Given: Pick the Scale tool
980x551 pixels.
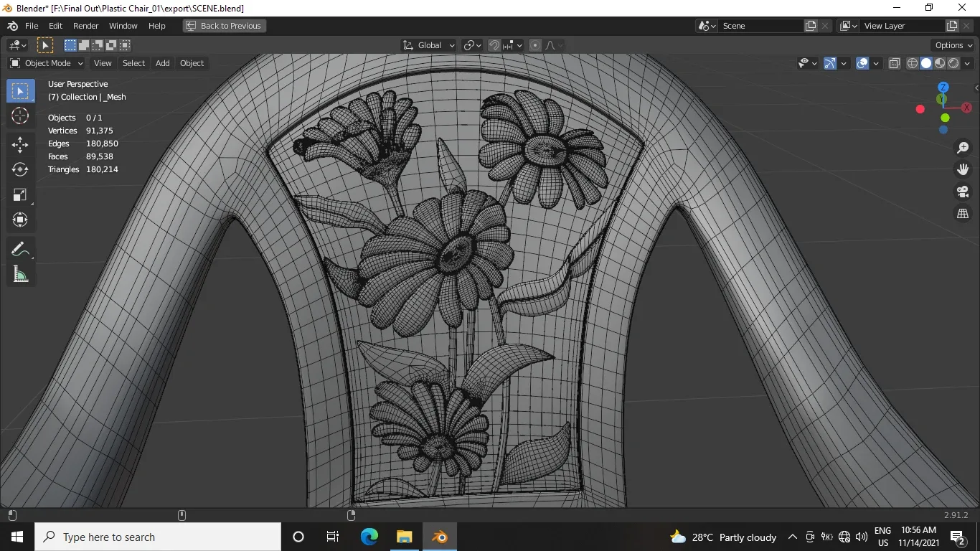Looking at the screenshot, I should pyautogui.click(x=20, y=194).
